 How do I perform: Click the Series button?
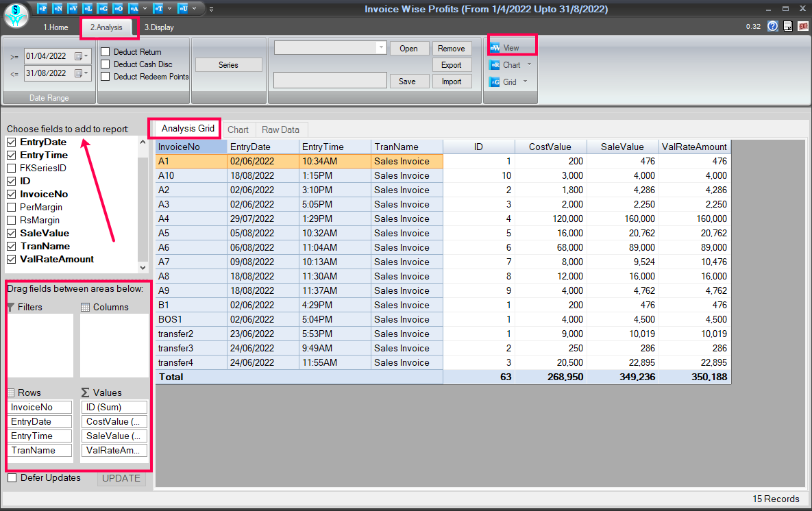pyautogui.click(x=228, y=64)
